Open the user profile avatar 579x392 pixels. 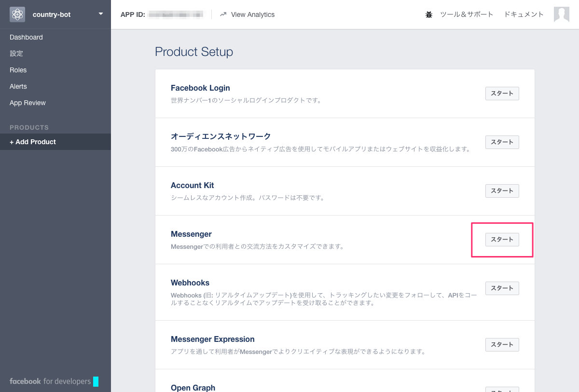coord(562,14)
